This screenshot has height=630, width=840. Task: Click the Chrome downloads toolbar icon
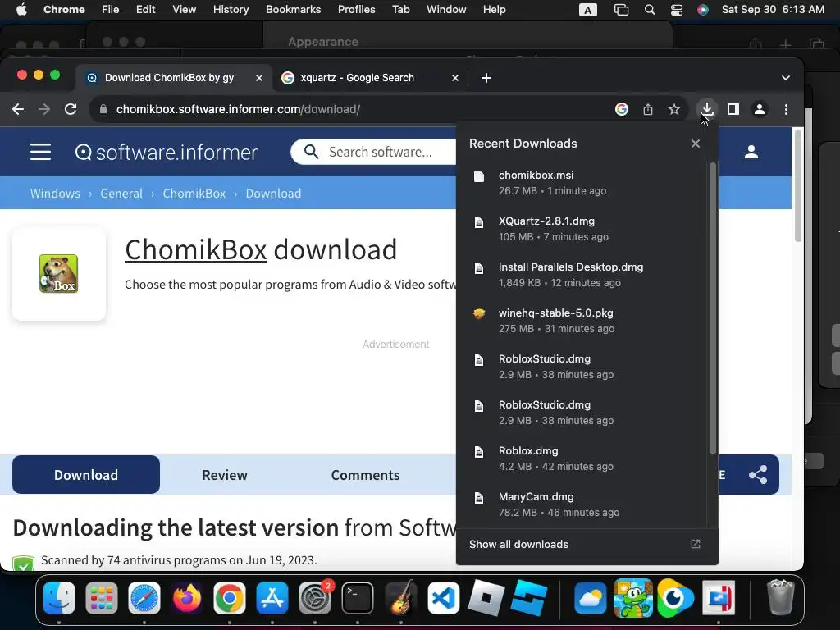[707, 109]
